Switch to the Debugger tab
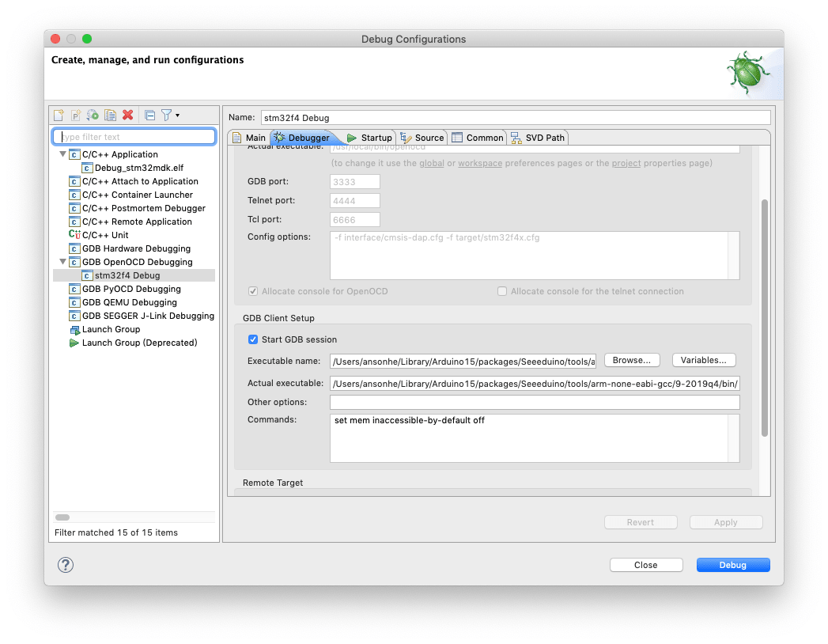This screenshot has height=644, width=828. (x=302, y=138)
